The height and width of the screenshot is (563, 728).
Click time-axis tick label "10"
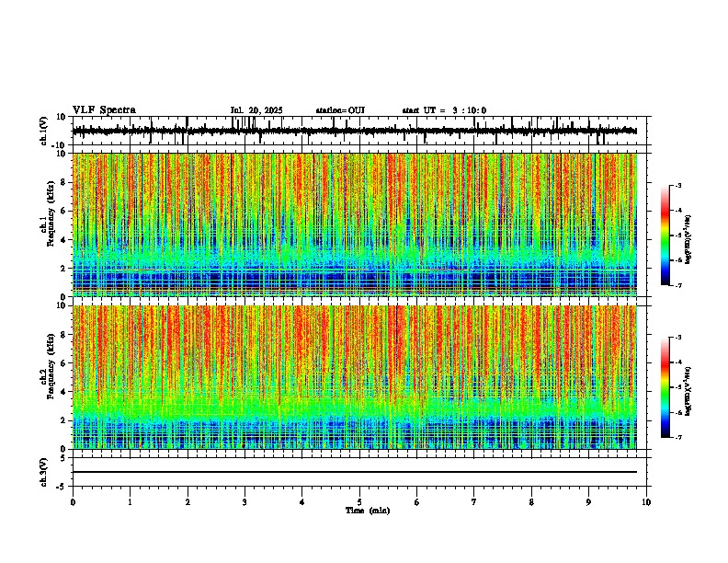point(646,502)
